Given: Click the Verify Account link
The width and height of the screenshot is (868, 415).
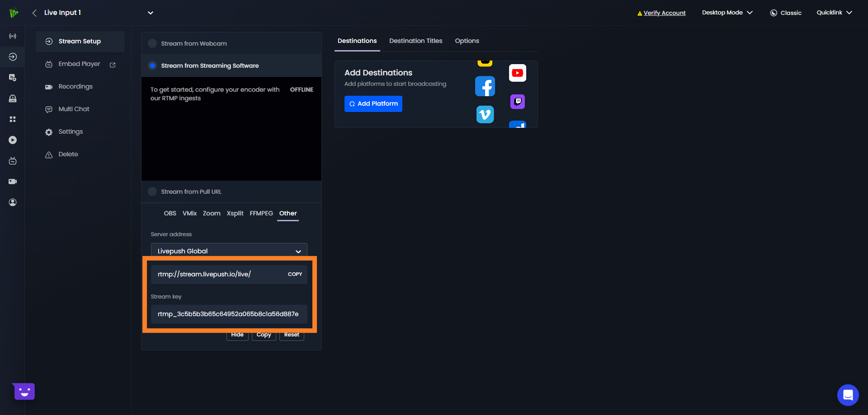Looking at the screenshot, I should pos(664,13).
